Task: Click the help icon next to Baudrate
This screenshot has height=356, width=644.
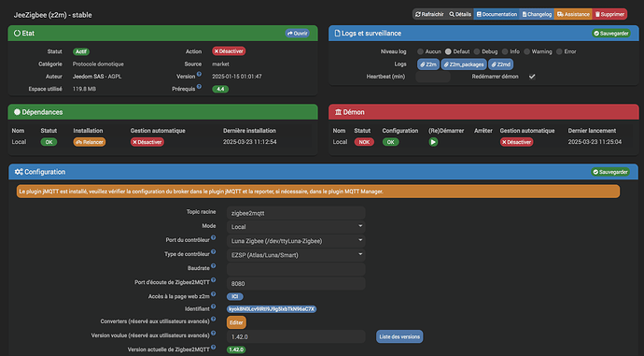Action: [213, 266]
